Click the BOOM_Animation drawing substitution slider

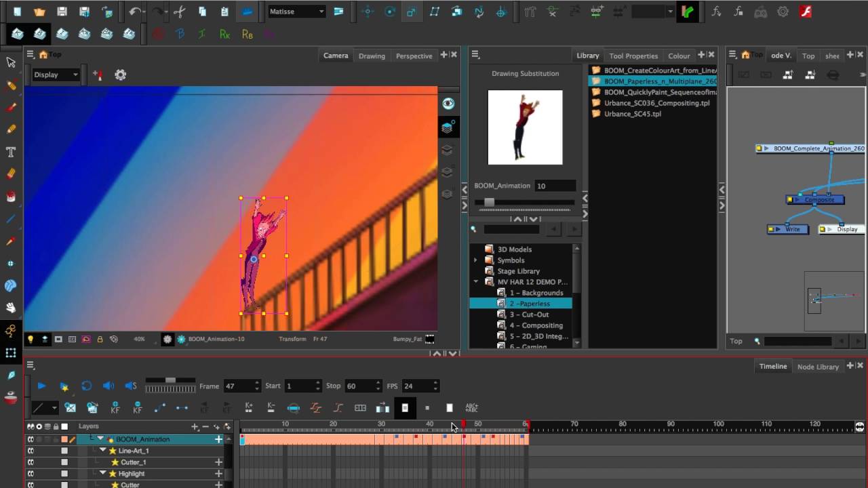[x=525, y=202]
